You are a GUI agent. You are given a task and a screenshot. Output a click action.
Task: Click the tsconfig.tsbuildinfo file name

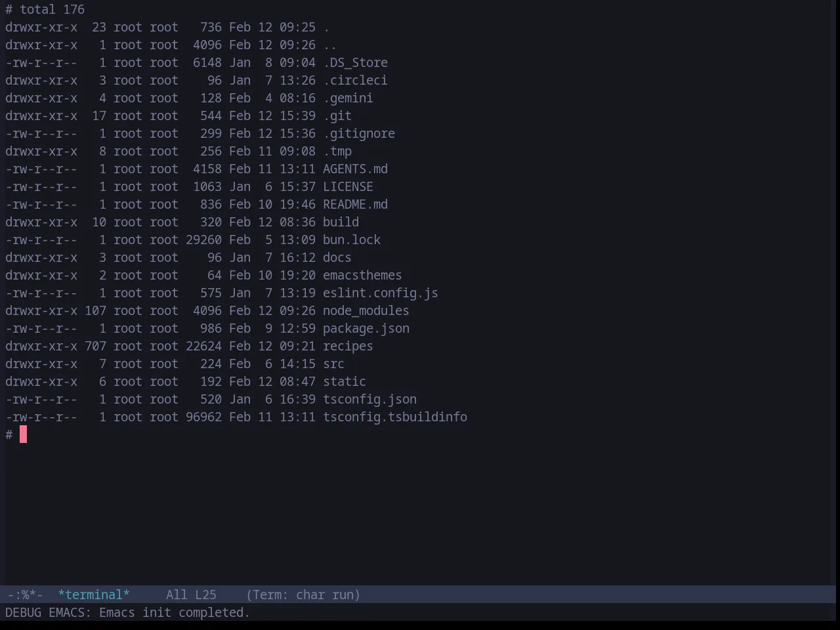pyautogui.click(x=395, y=417)
